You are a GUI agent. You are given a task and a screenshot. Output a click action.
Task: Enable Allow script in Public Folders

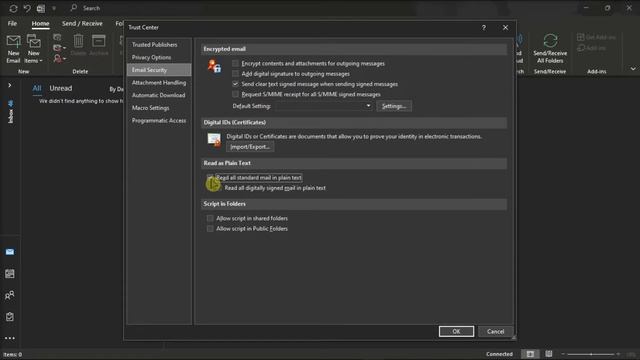pyautogui.click(x=210, y=229)
